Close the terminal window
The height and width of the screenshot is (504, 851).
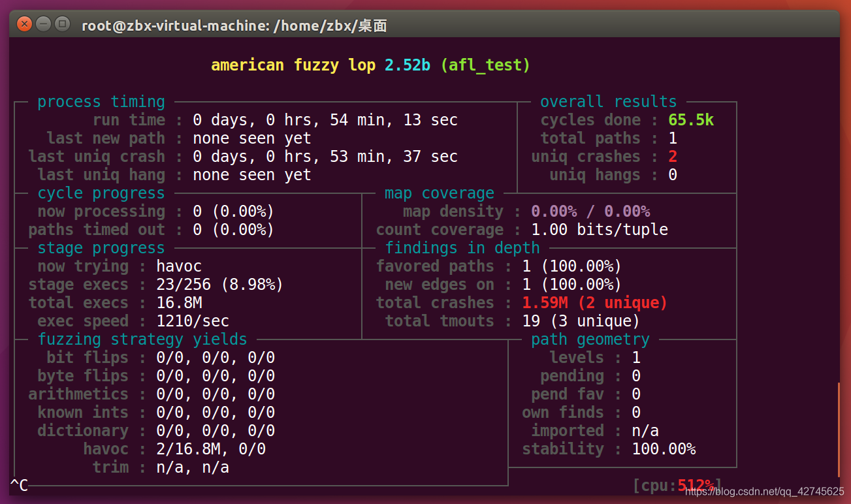click(x=24, y=25)
